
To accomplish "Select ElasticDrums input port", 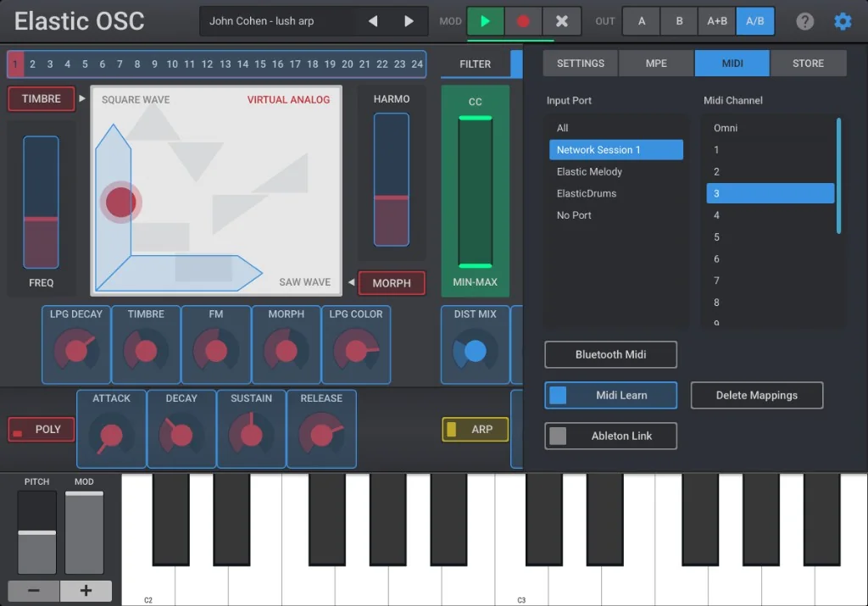I will coord(615,193).
